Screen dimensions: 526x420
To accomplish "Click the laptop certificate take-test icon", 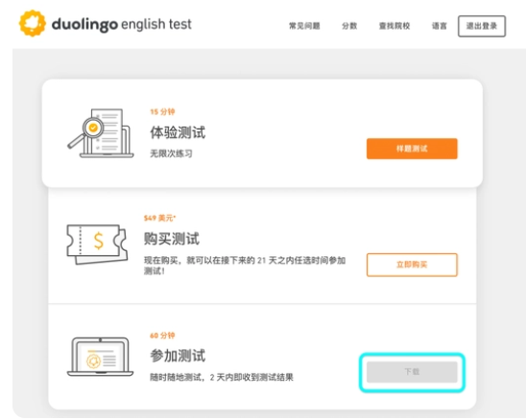I will click(100, 357).
